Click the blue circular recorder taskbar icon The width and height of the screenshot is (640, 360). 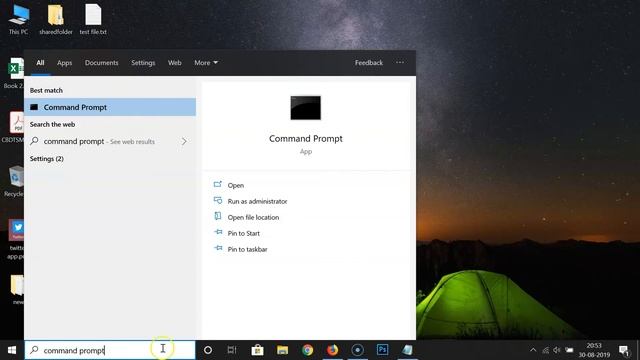pyautogui.click(x=358, y=350)
